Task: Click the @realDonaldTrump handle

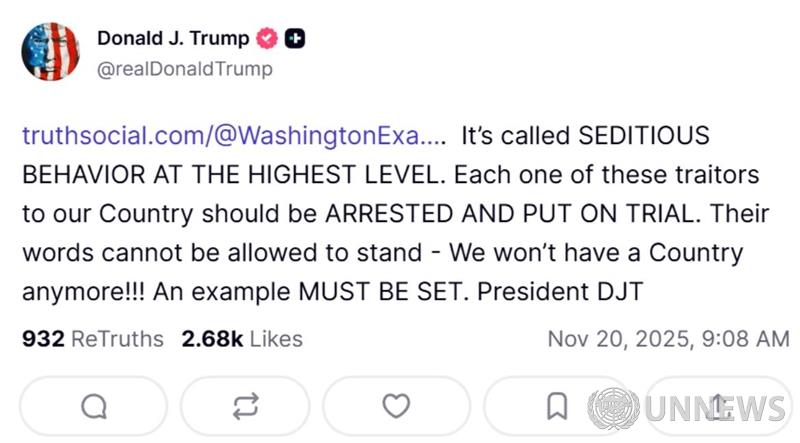Action: [184, 69]
